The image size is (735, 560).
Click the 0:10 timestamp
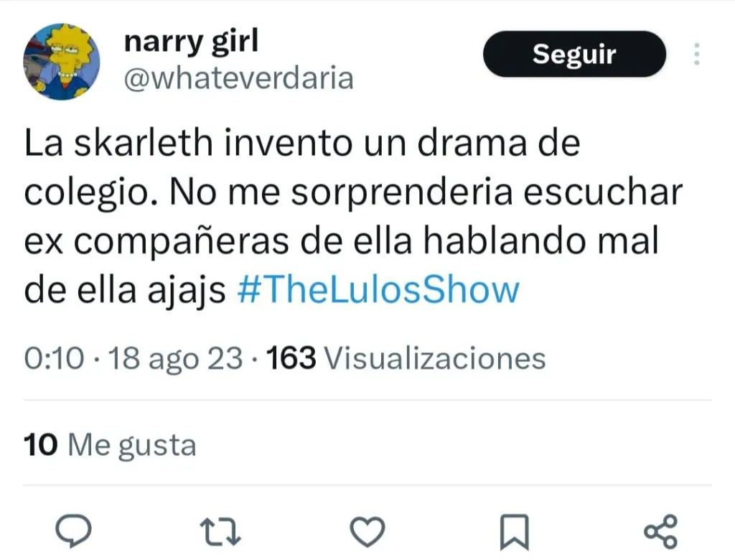[55, 359]
